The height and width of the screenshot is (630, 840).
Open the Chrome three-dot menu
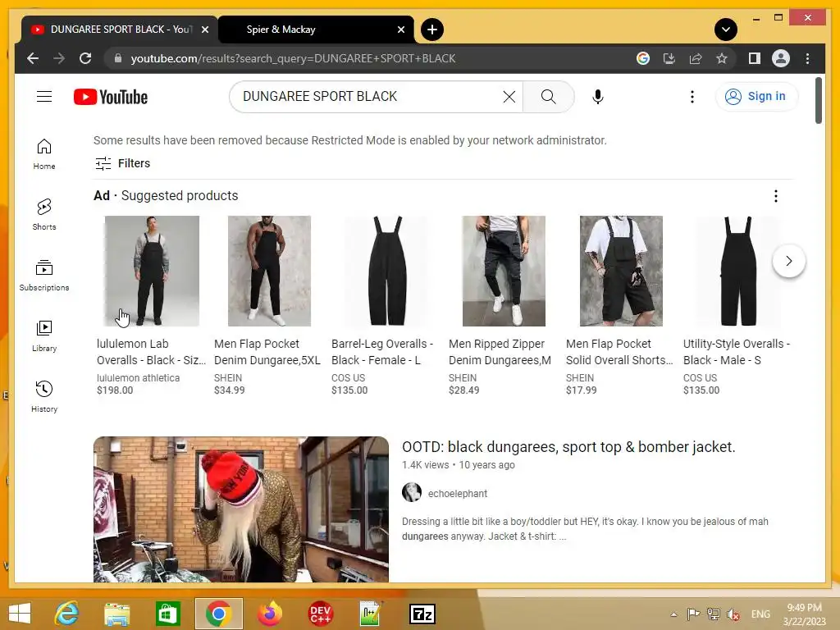coord(807,58)
